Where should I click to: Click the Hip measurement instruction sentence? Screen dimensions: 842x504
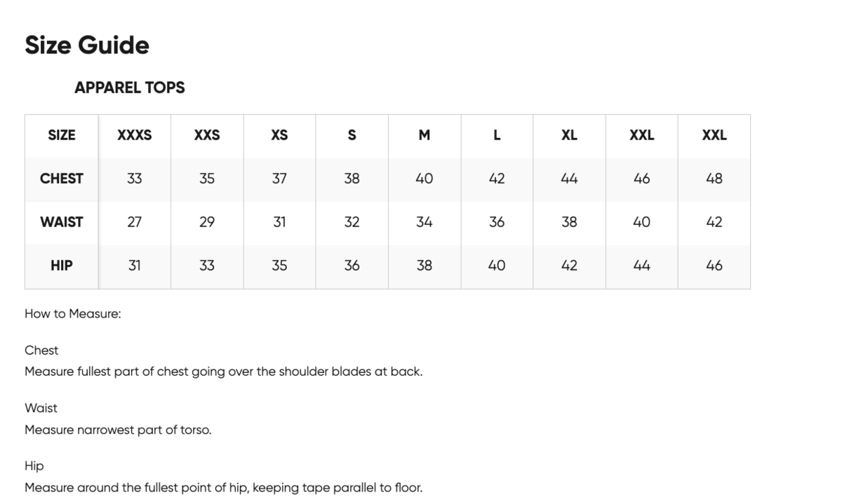224,487
